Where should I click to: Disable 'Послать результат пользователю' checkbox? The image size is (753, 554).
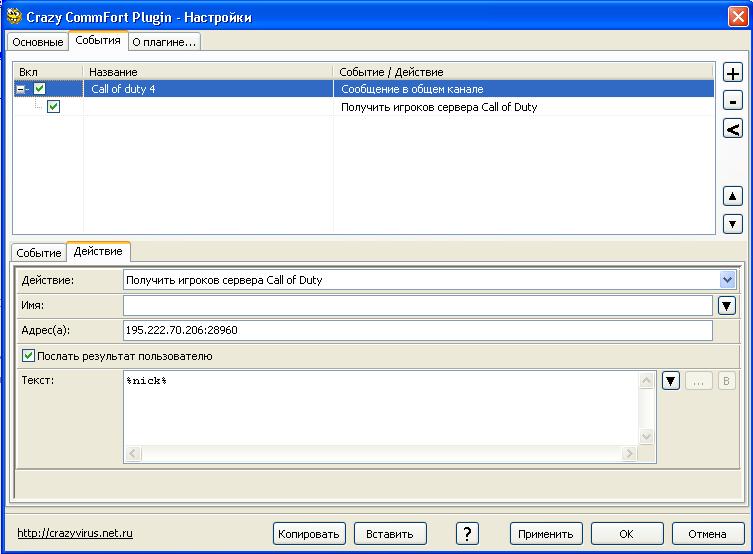tap(28, 356)
